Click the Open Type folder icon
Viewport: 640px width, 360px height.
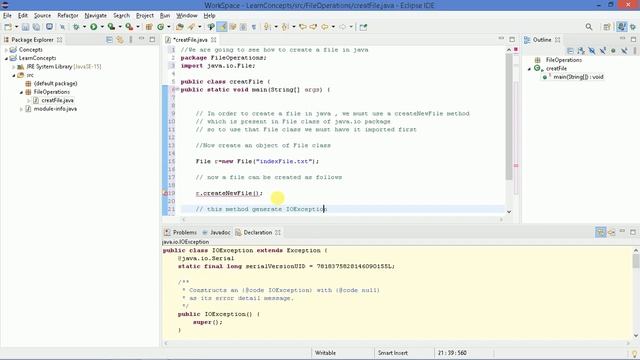pyautogui.click(x=180, y=27)
